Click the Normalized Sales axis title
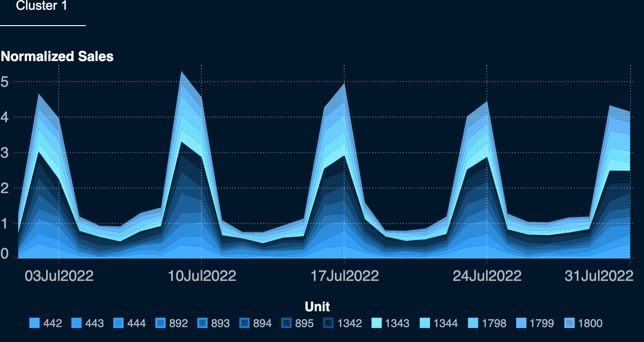 57,56
